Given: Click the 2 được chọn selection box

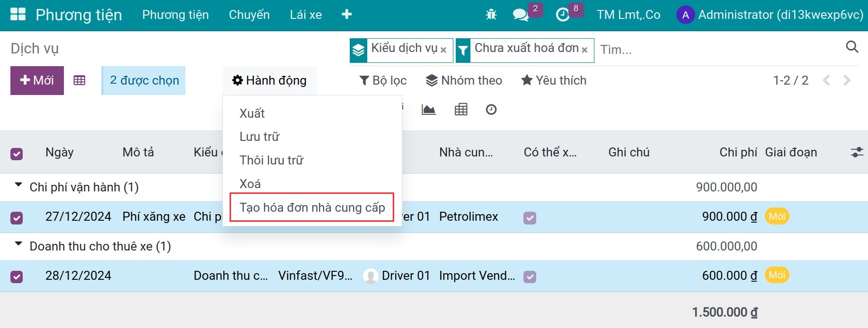Looking at the screenshot, I should [x=144, y=80].
